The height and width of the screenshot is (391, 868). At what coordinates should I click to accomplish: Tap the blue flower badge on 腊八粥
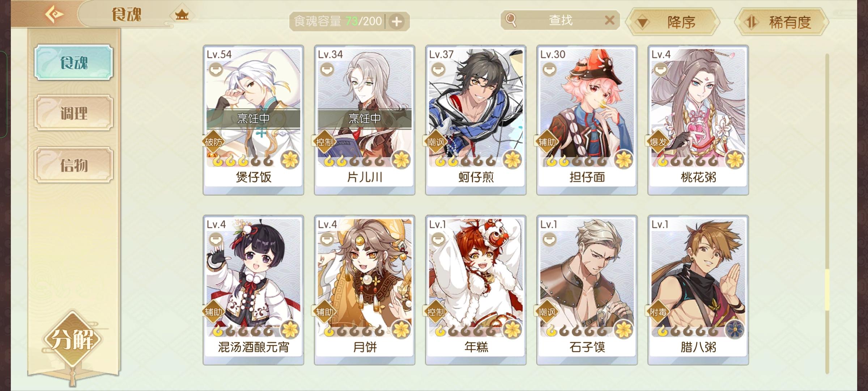[735, 329]
